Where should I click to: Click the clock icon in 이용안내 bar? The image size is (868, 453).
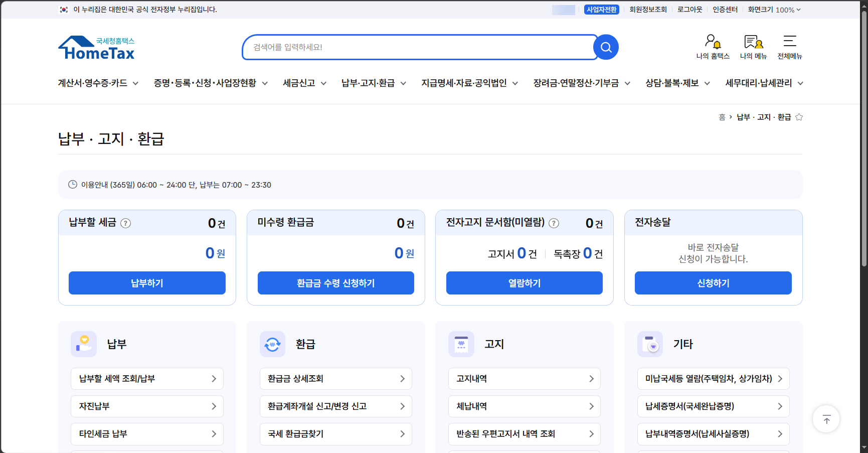[73, 185]
